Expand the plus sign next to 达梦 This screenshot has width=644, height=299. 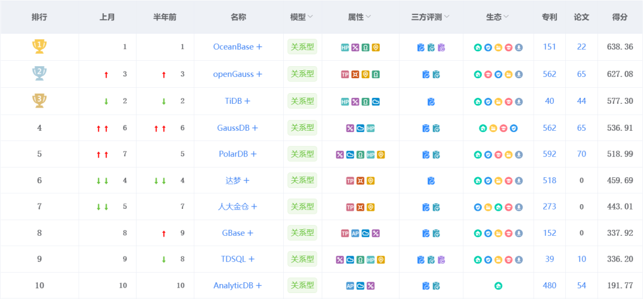(x=246, y=181)
